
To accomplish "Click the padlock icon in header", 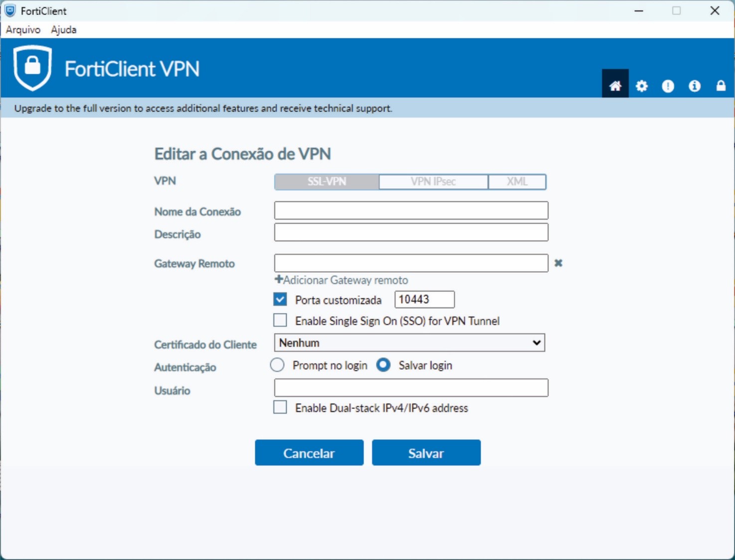I will click(x=721, y=86).
